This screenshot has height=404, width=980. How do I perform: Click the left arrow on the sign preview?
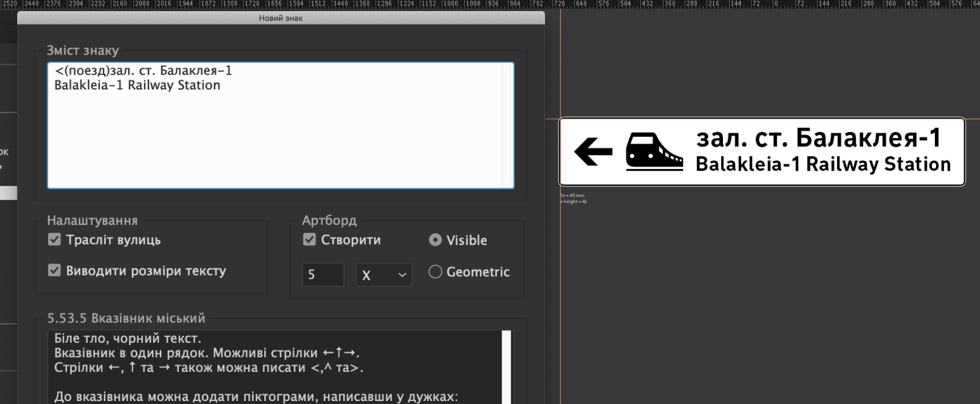[593, 151]
